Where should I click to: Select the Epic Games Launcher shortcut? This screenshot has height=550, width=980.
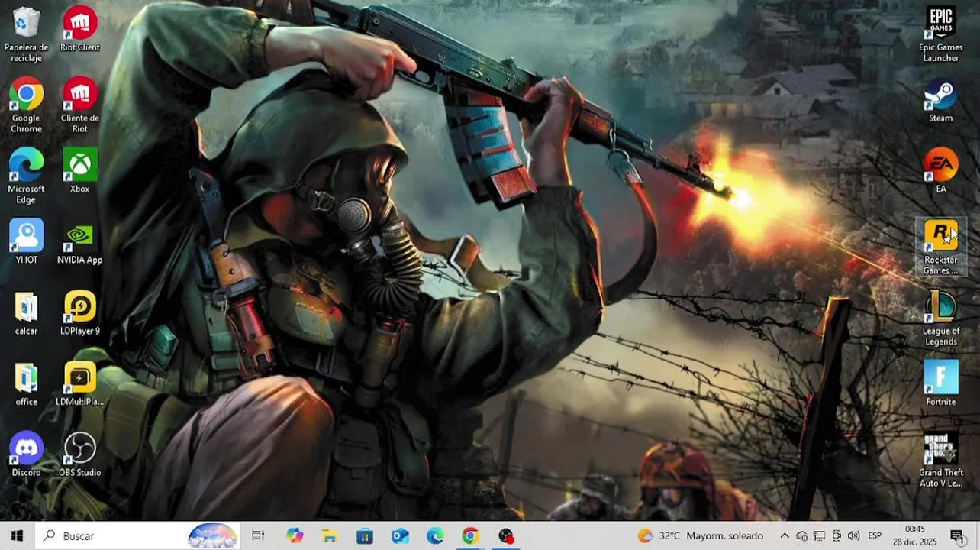pyautogui.click(x=941, y=34)
